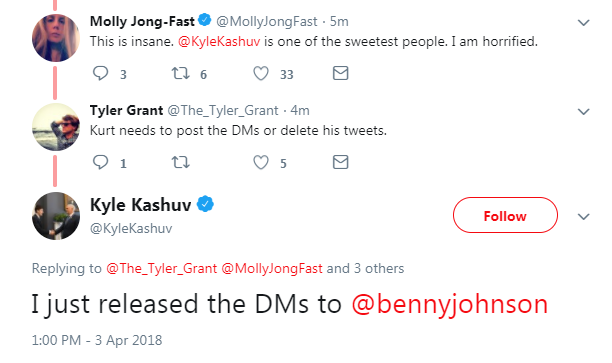612x363 pixels.
Task: Like Molly Jong-Fast's tweet
Action: click(x=261, y=73)
